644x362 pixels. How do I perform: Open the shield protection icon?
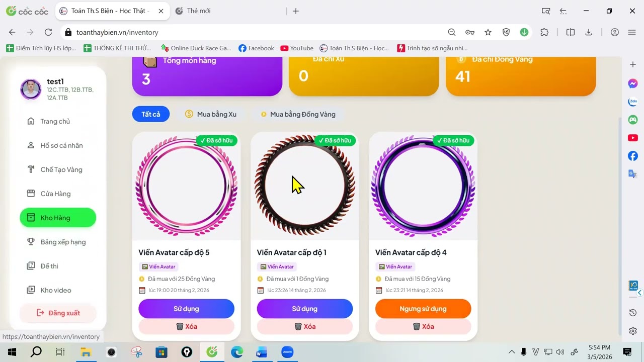click(506, 32)
